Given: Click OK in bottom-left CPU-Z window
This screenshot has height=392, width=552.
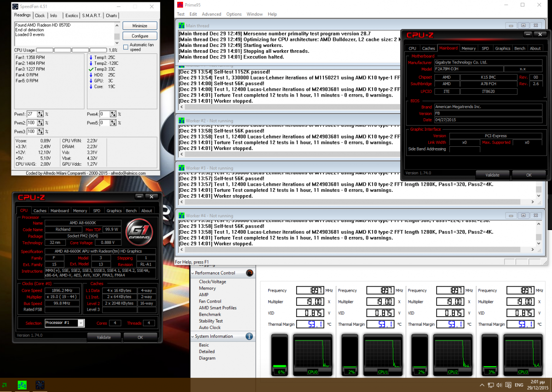Looking at the screenshot, I should pyautogui.click(x=140, y=337).
